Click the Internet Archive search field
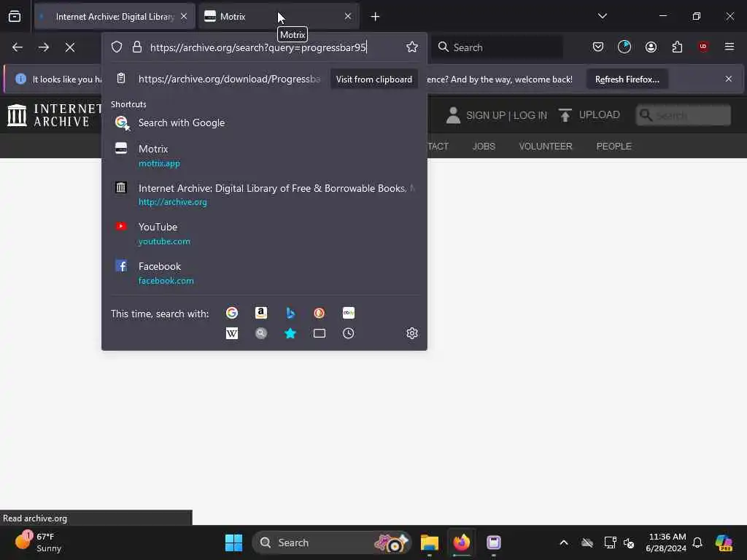The width and height of the screenshot is (747, 560). pos(683,115)
